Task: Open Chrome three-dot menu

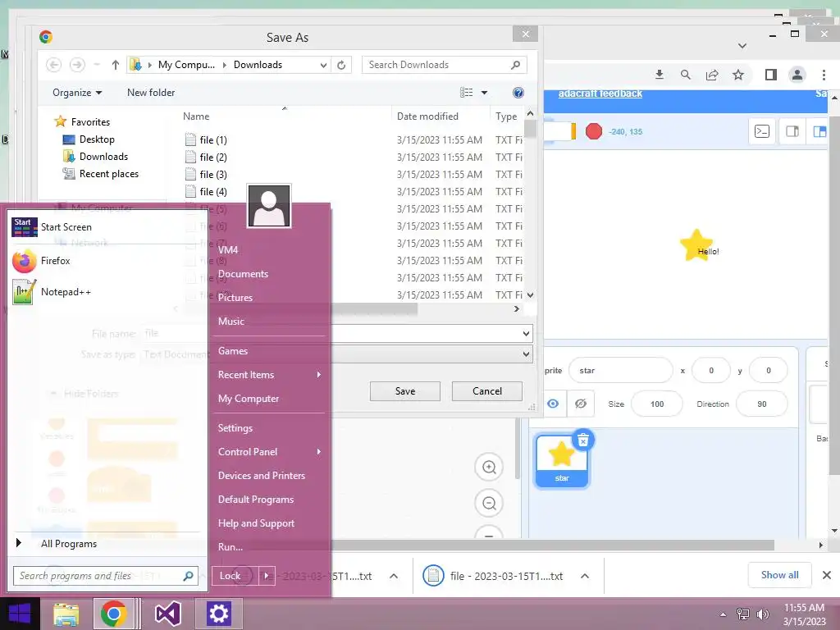Action: pos(824,75)
